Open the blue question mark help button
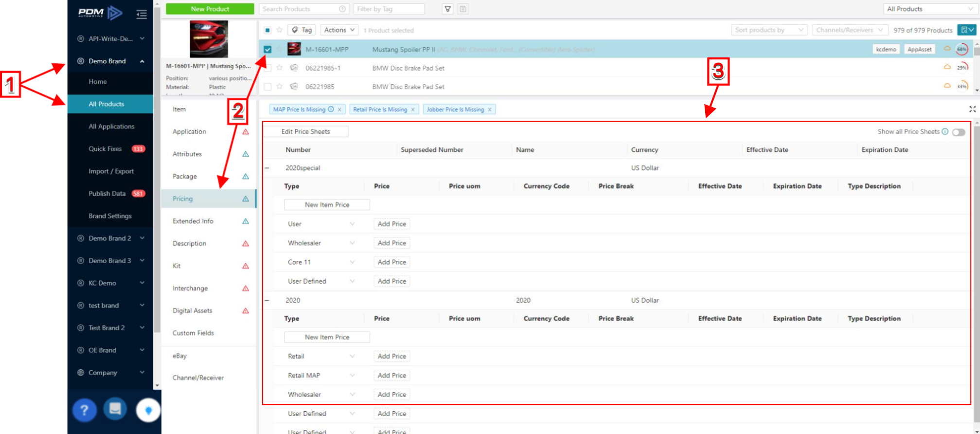980x434 pixels. coord(84,410)
